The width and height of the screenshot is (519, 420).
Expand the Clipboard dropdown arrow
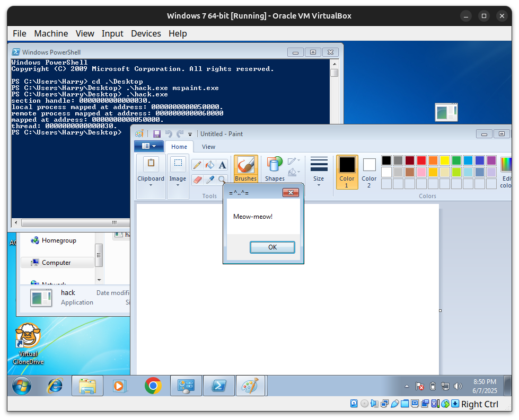point(151,185)
